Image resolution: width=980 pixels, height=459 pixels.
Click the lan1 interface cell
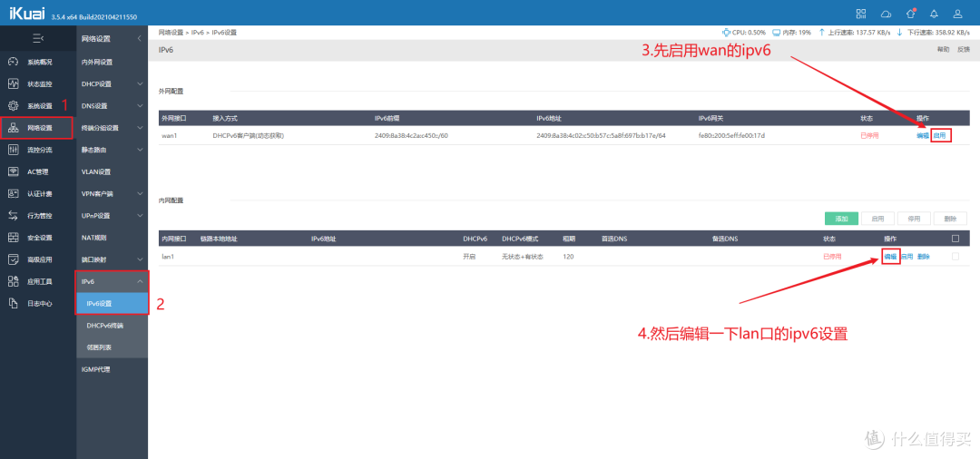click(x=168, y=257)
